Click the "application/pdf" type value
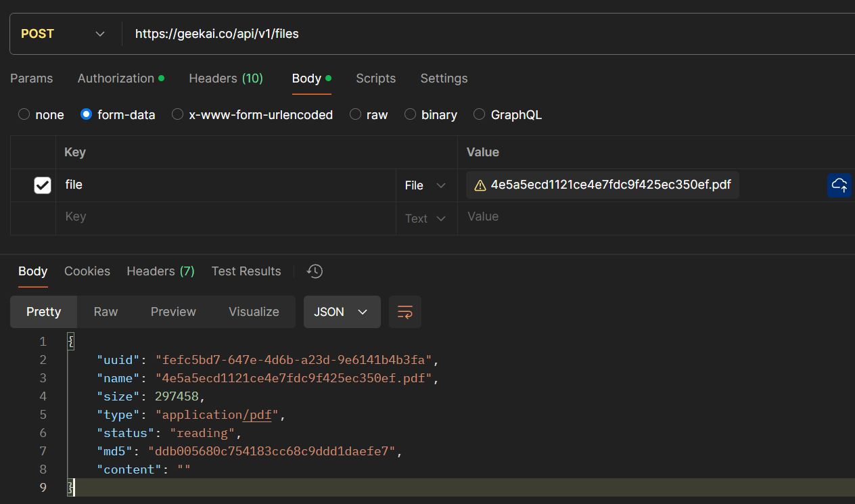 (217, 415)
